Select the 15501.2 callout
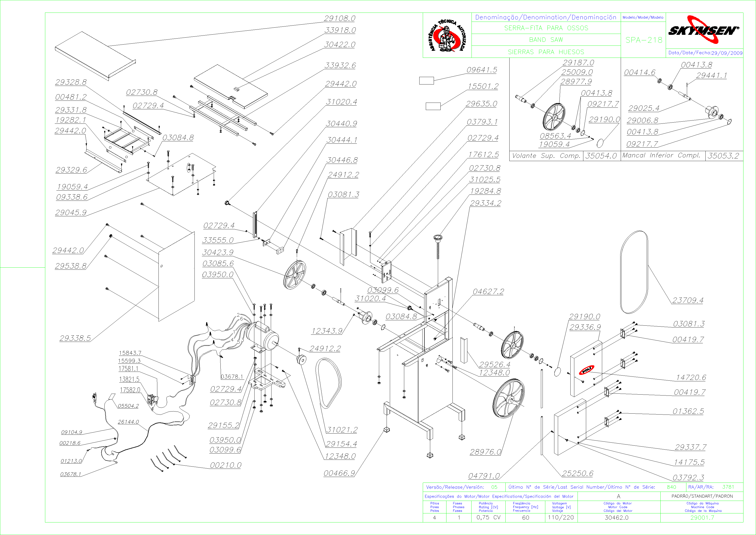The width and height of the screenshot is (756, 535). pos(483,86)
